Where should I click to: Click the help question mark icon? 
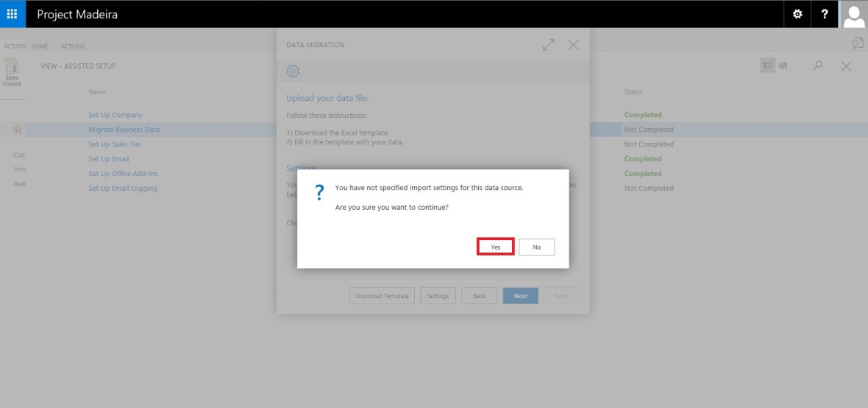pos(825,14)
